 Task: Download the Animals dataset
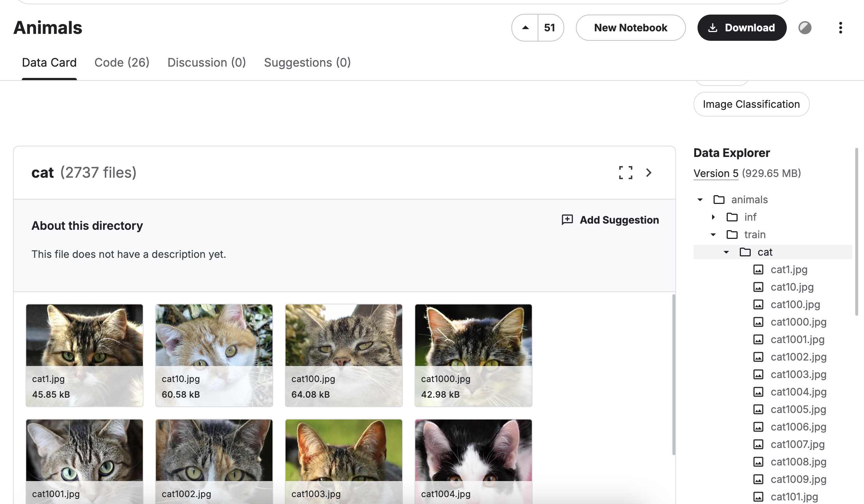742,28
